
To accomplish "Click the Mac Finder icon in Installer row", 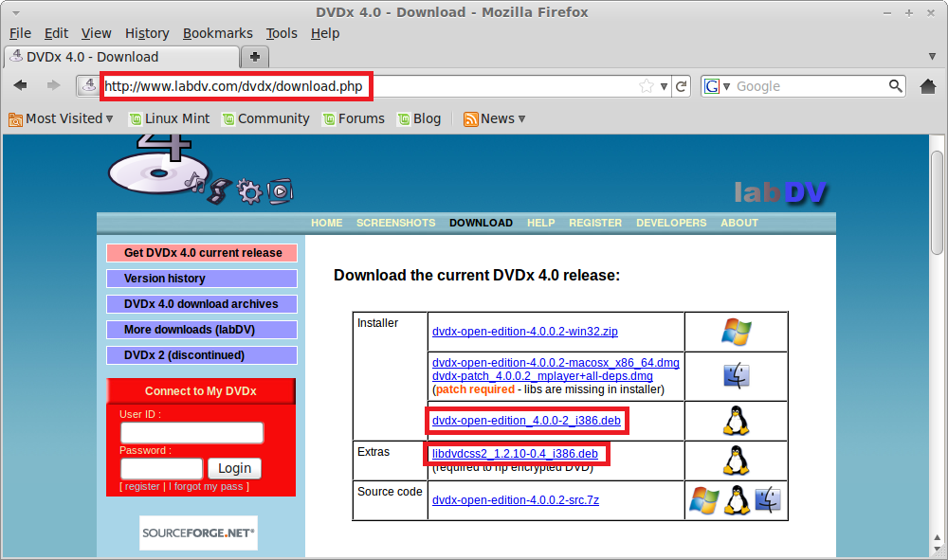I will (737, 376).
